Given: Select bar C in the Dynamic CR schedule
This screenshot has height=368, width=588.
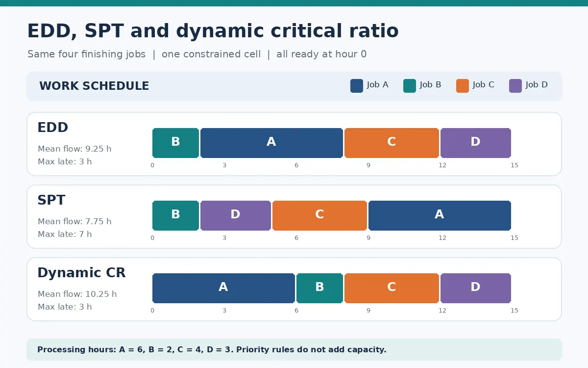Looking at the screenshot, I should 392,288.
